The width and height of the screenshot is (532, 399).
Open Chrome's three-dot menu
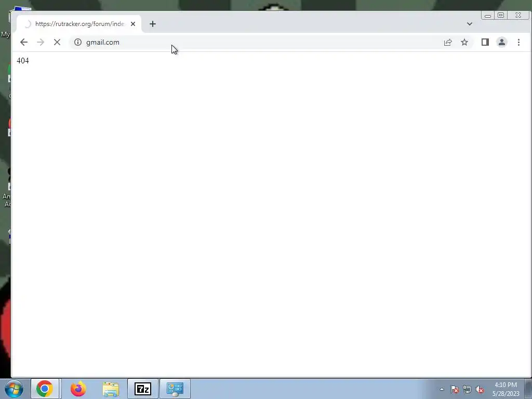519,42
